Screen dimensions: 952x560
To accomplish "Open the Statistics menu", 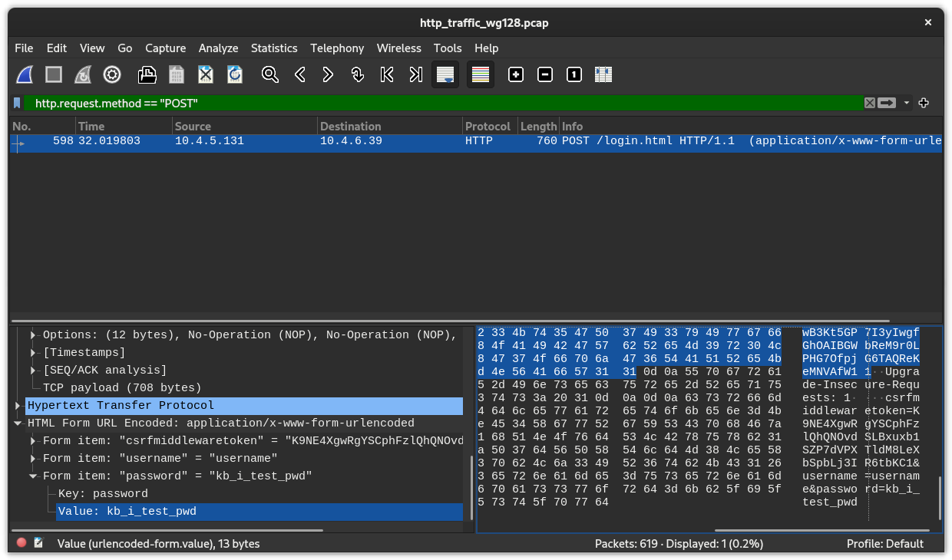I will coord(273,48).
